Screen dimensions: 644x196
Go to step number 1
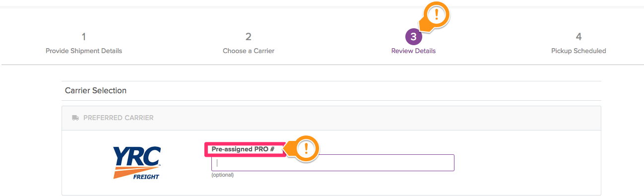point(84,37)
